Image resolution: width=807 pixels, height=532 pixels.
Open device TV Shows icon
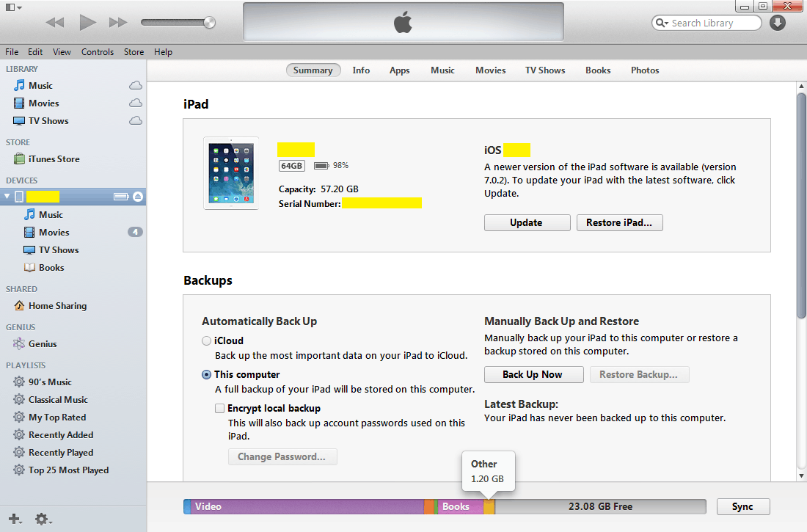pyautogui.click(x=30, y=249)
